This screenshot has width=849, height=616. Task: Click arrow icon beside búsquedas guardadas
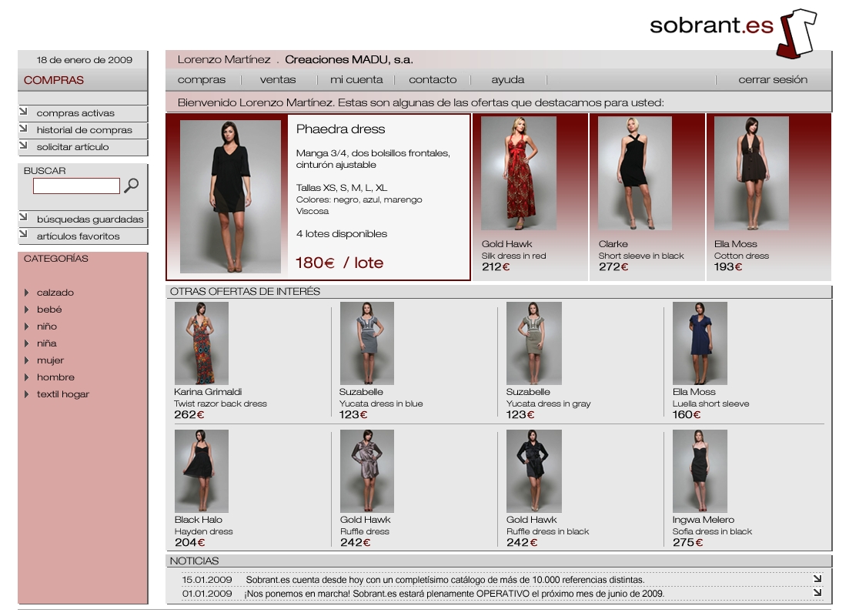coord(23,217)
